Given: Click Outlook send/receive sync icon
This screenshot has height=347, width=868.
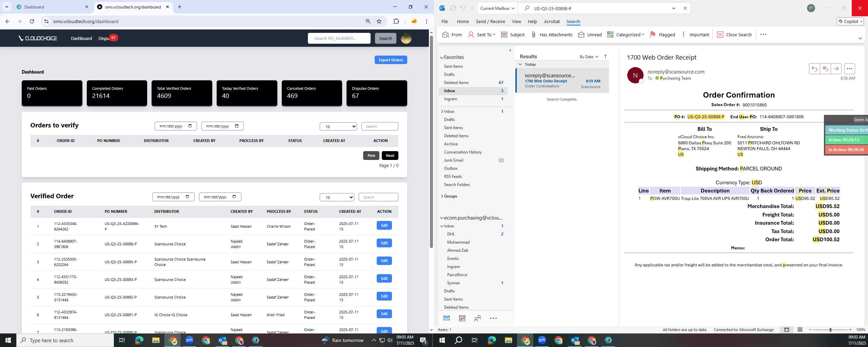Looking at the screenshot, I should pos(453,8).
